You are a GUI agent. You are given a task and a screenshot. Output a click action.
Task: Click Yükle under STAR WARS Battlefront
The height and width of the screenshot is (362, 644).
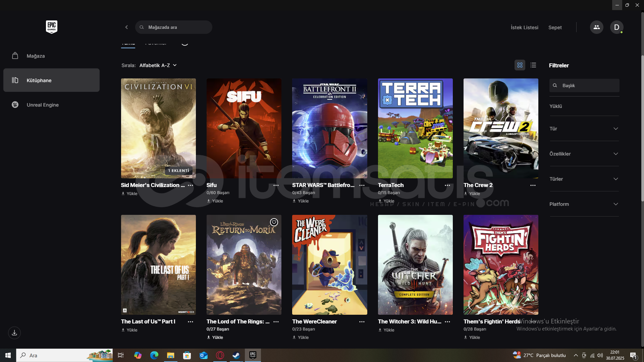pos(301,201)
